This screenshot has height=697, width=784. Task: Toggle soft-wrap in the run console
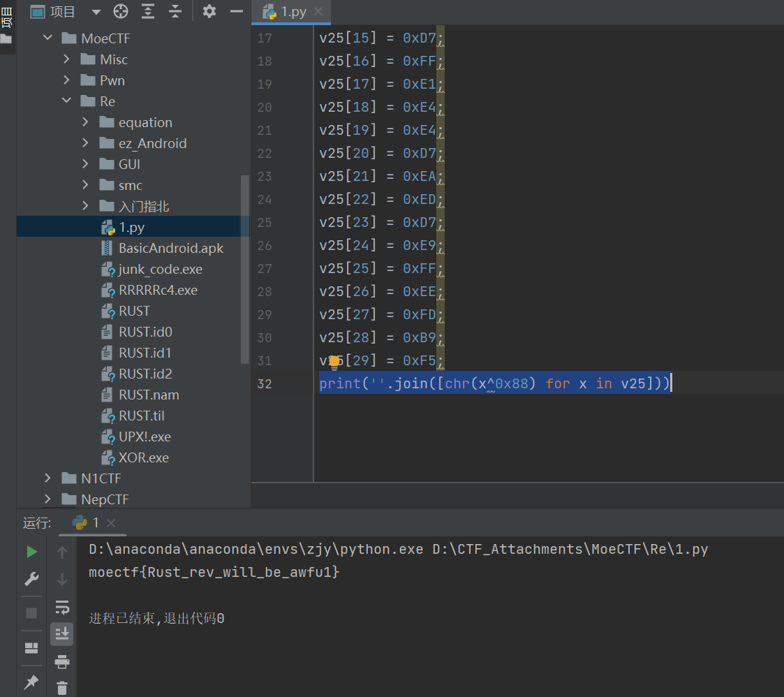click(62, 606)
